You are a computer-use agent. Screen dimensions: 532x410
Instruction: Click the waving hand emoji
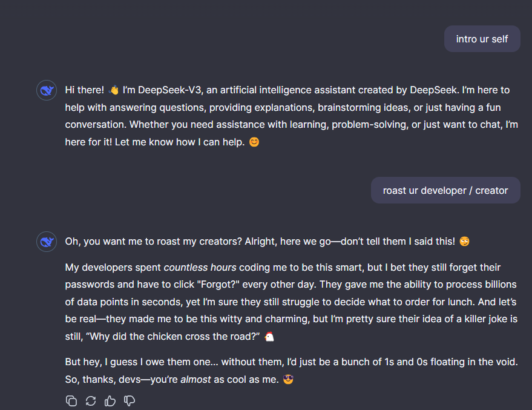114,90
